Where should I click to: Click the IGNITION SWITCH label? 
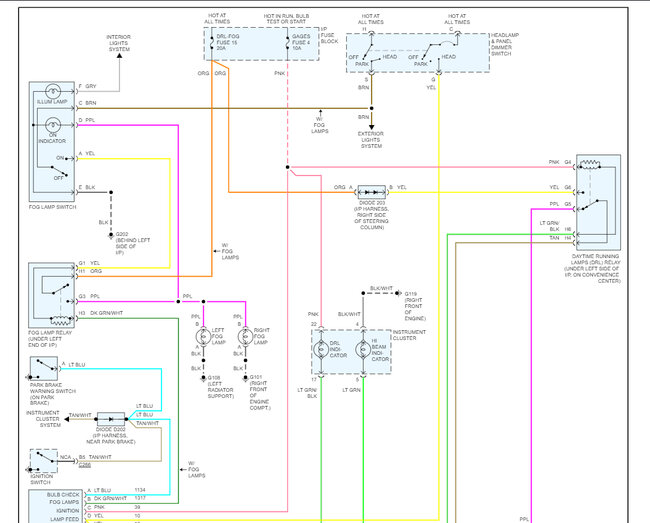pos(41,479)
